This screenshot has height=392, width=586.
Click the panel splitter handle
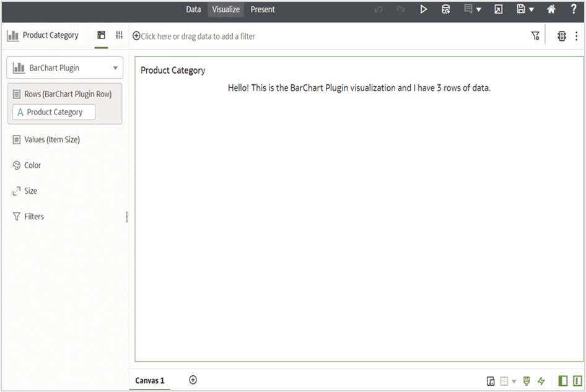click(x=127, y=217)
